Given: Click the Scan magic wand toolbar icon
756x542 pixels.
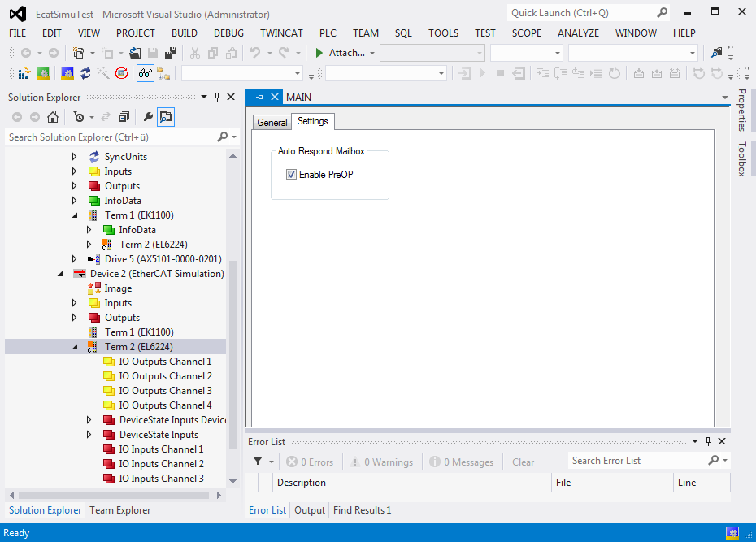Looking at the screenshot, I should click(x=103, y=74).
